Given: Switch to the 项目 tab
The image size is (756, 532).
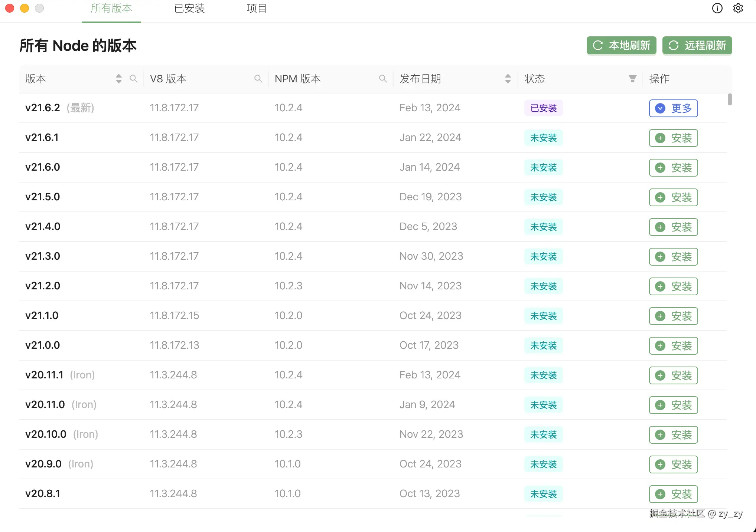Looking at the screenshot, I should [x=257, y=8].
